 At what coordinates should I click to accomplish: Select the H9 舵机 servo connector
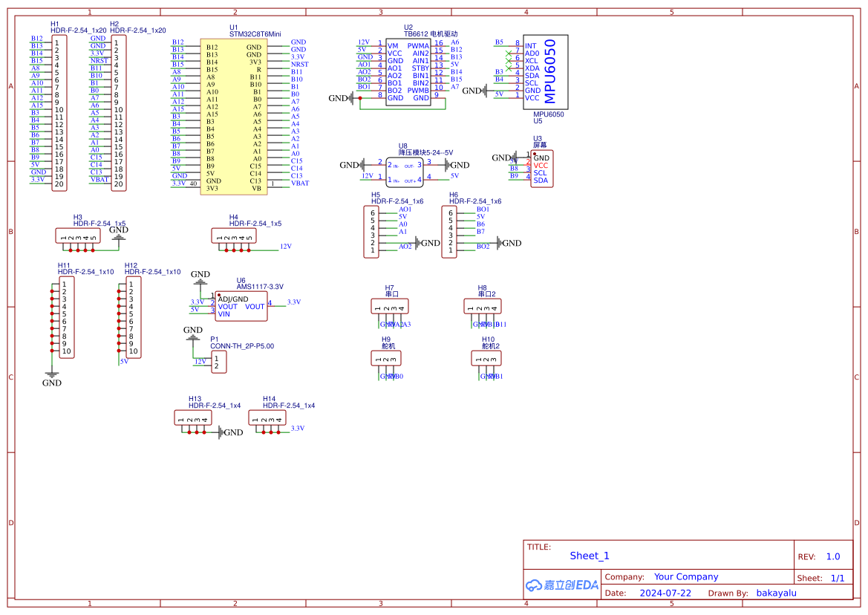pos(386,358)
